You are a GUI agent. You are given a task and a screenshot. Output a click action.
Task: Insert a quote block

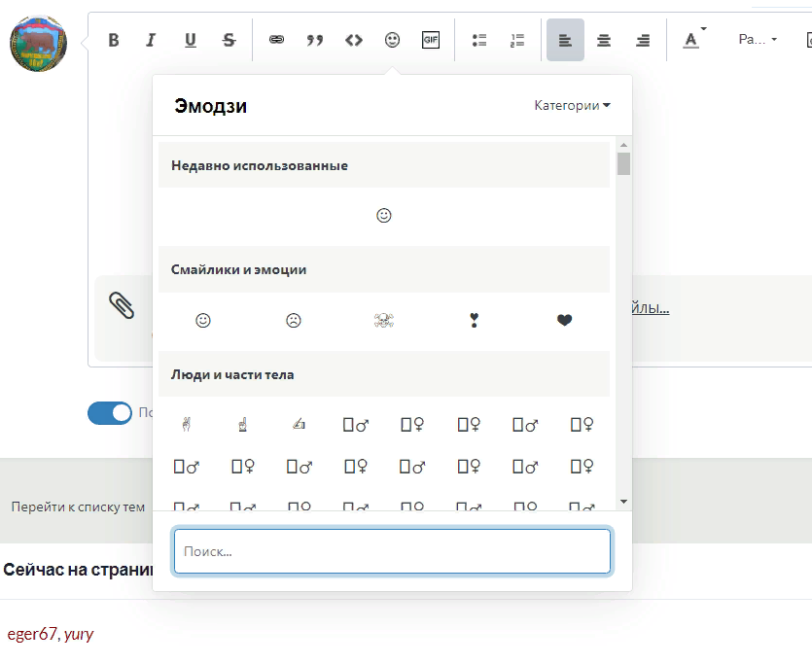click(x=314, y=40)
